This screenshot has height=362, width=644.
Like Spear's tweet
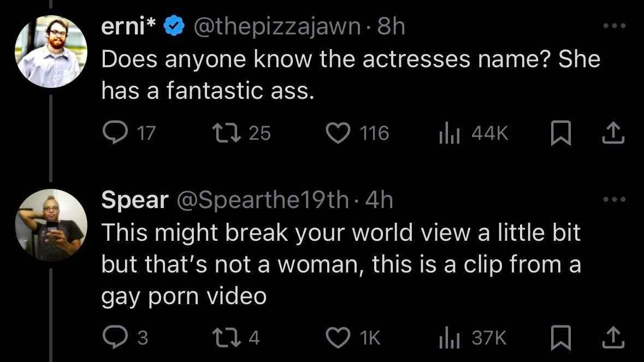[338, 339]
